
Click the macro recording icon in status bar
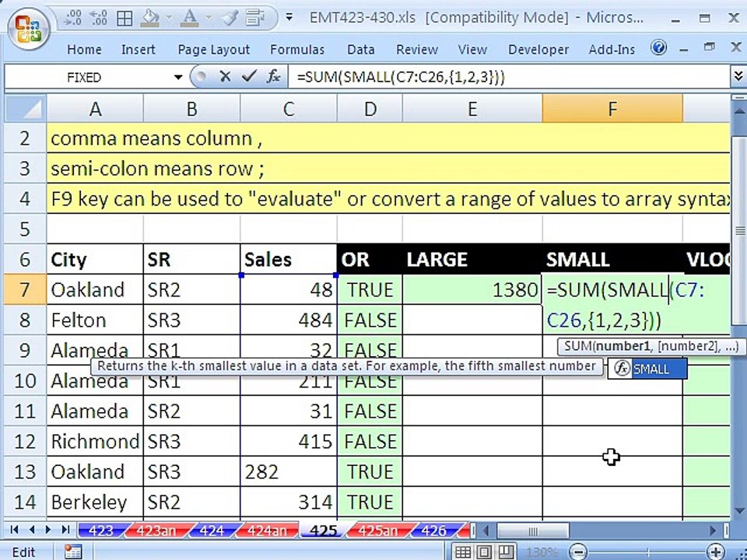click(73, 551)
